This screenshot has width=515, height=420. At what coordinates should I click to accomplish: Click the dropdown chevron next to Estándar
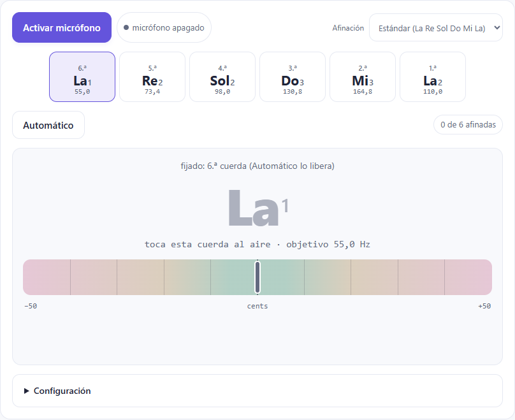497,27
